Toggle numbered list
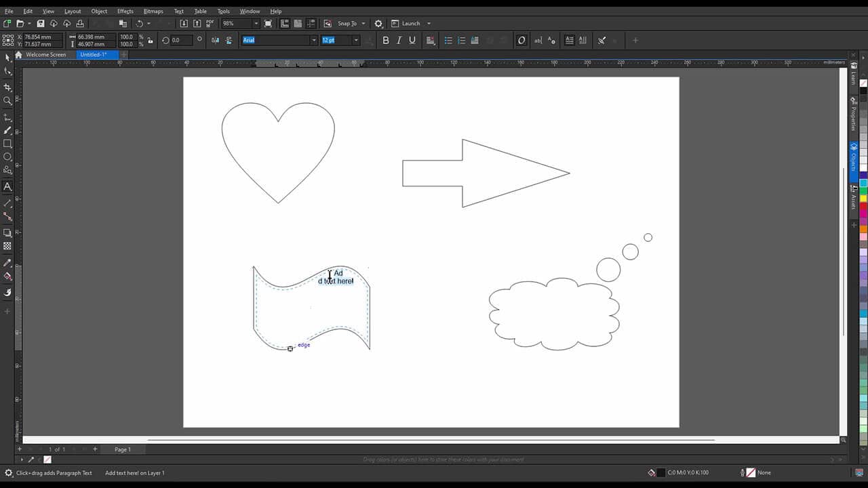This screenshot has width=868, height=488. (x=461, y=41)
